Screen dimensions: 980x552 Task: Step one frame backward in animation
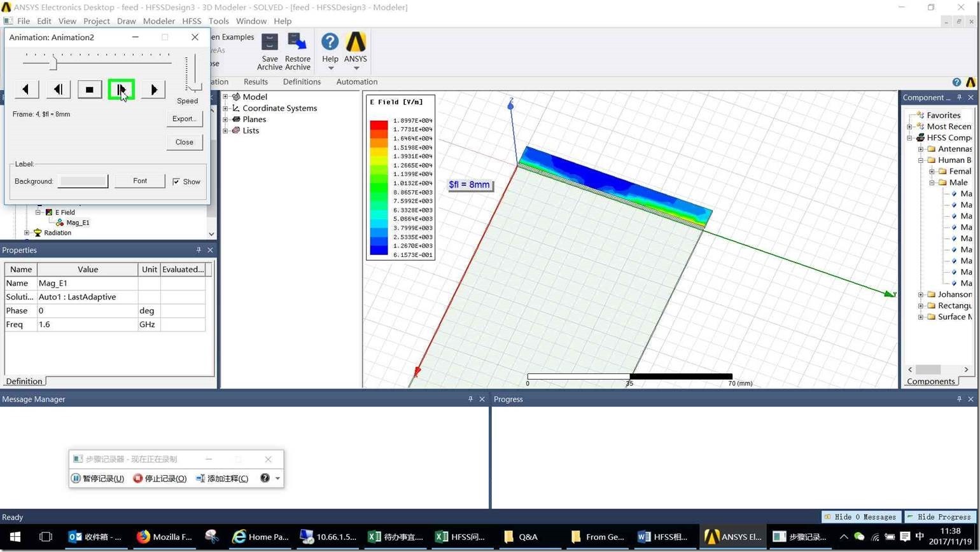pyautogui.click(x=58, y=90)
